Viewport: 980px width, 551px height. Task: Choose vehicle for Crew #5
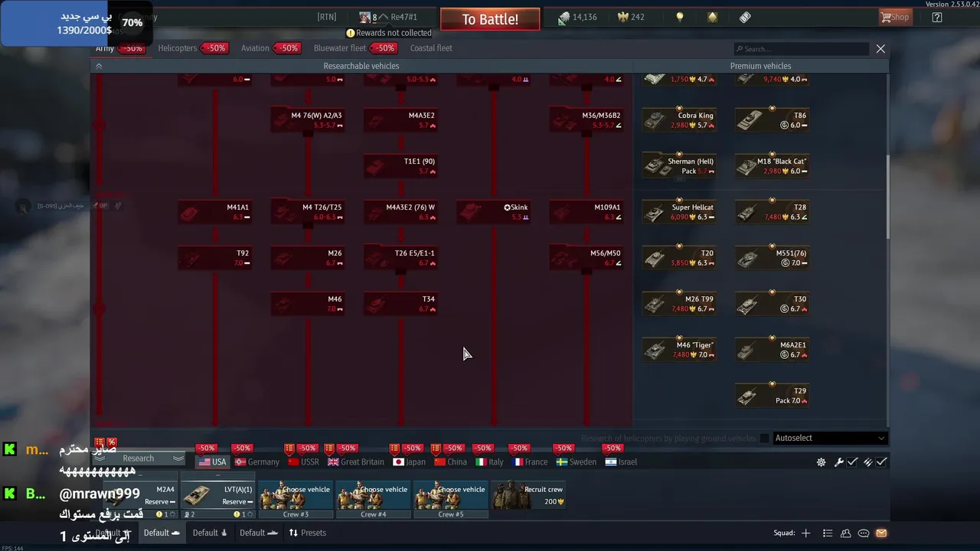point(450,494)
